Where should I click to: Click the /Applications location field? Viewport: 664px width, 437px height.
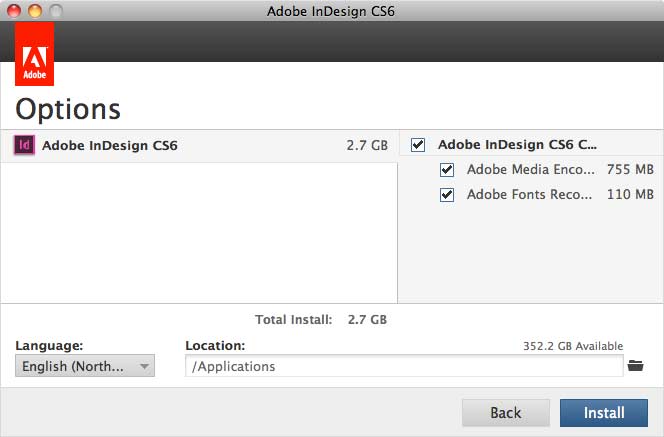404,366
